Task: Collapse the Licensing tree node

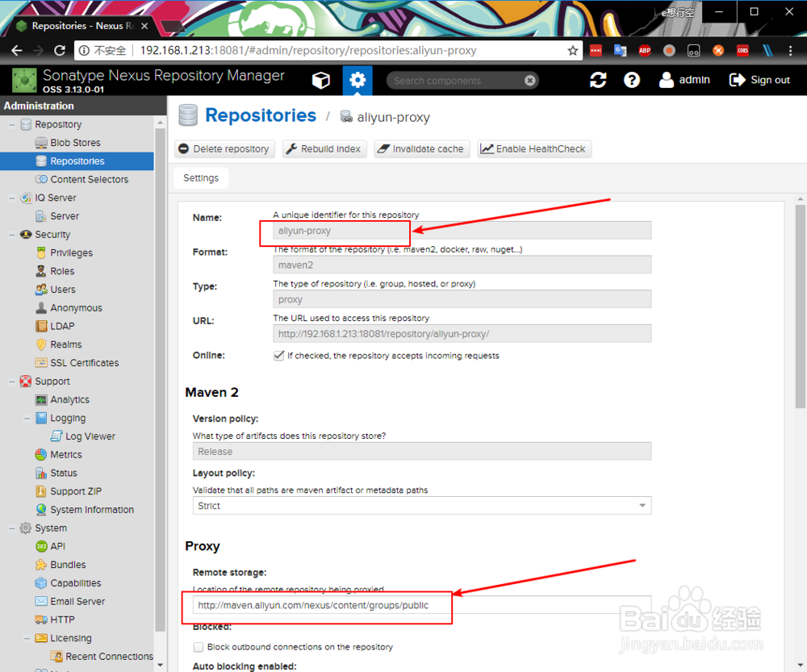Action: click(27, 638)
